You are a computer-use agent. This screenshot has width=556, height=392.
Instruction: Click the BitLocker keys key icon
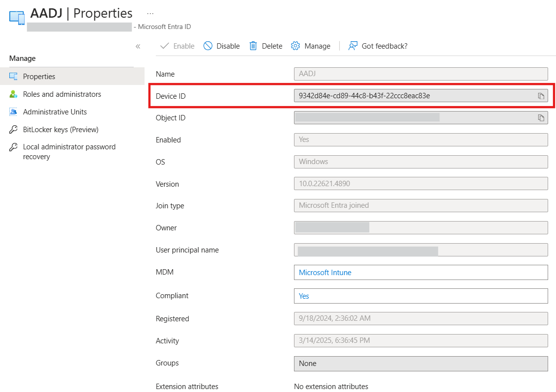[x=14, y=130]
